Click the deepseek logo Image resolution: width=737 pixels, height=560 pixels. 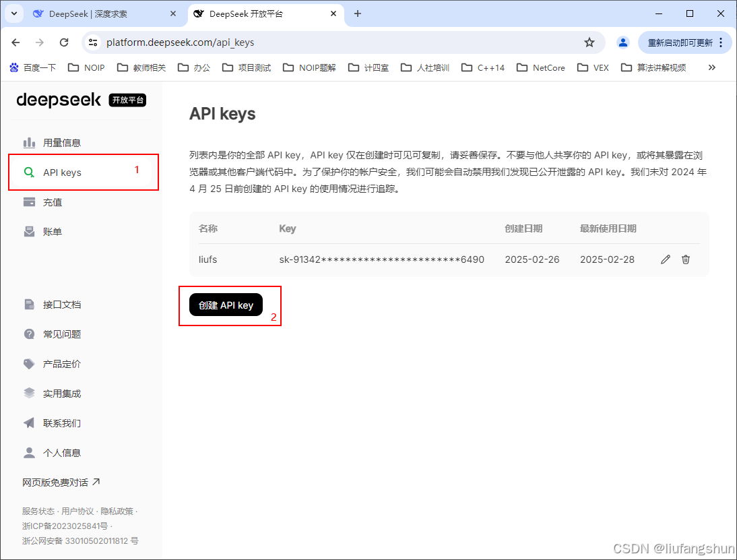[59, 100]
